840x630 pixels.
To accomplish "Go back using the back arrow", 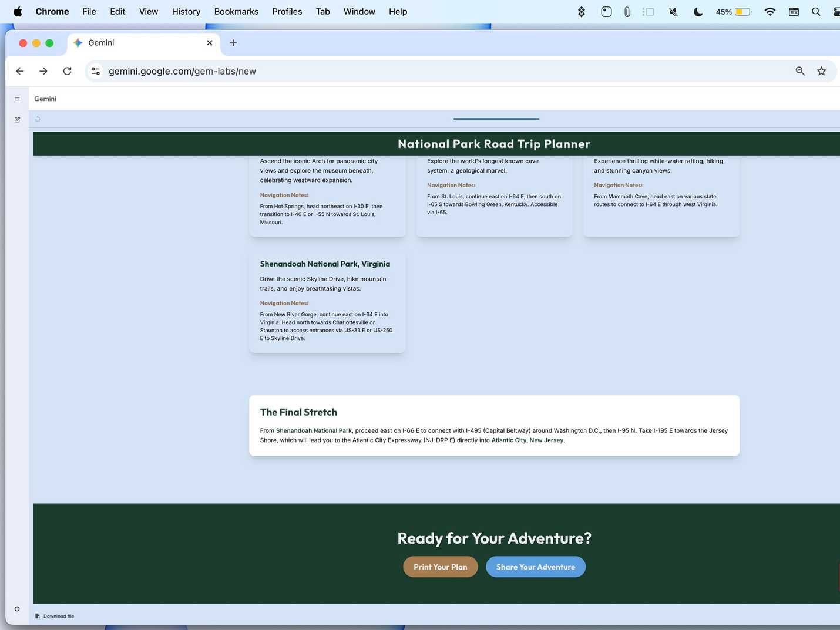I will click(x=20, y=71).
